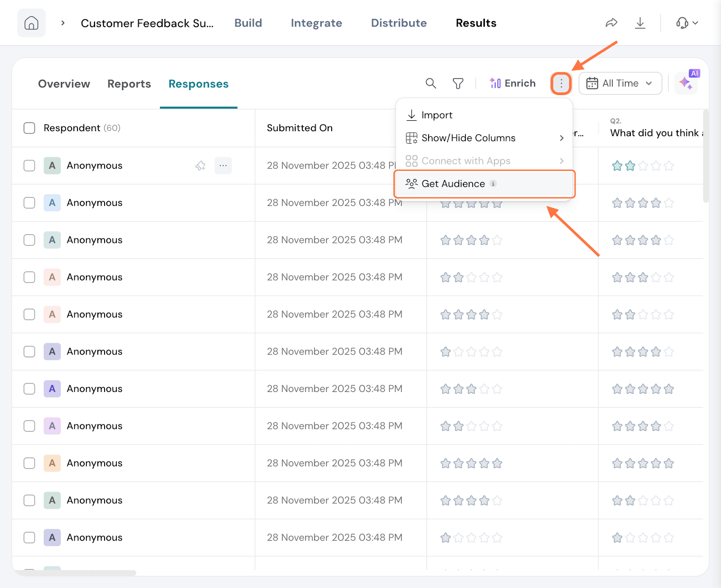Open the search magnifier in Responses toolbar
The height and width of the screenshot is (588, 721).
[x=431, y=83]
